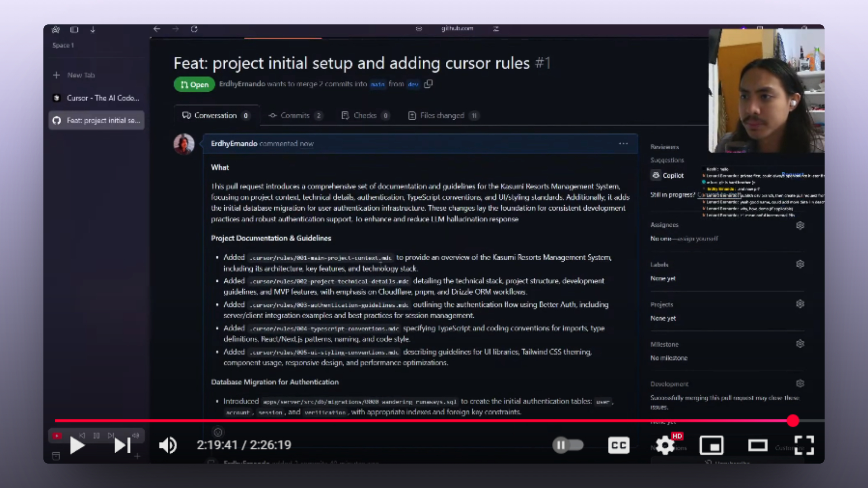Select the Cursor - The AI Code tab
Image resolution: width=868 pixels, height=488 pixels.
click(97, 98)
